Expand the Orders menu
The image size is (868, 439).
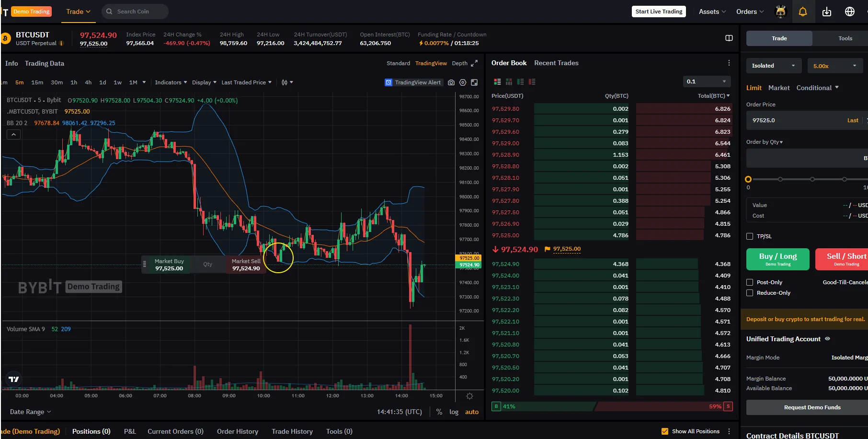click(750, 12)
